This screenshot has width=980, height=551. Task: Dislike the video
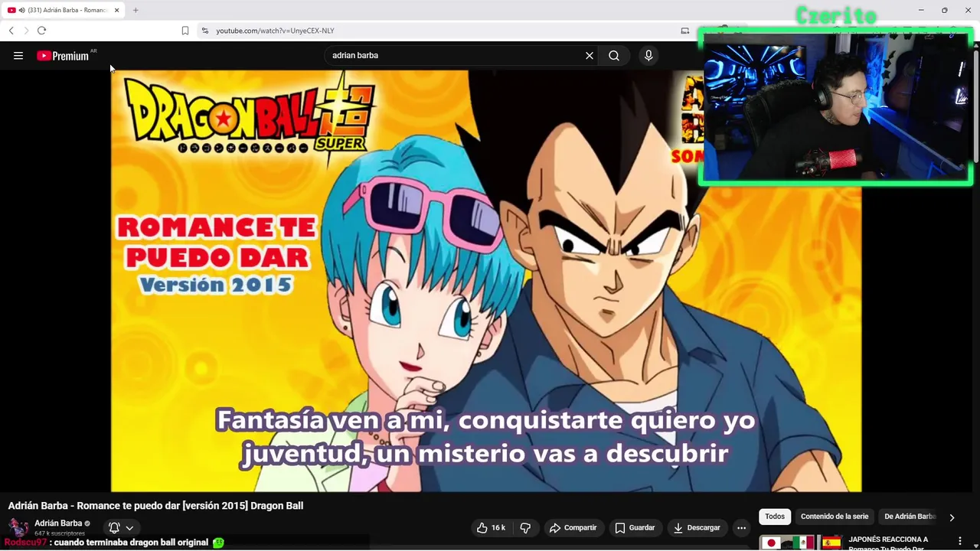pos(525,527)
